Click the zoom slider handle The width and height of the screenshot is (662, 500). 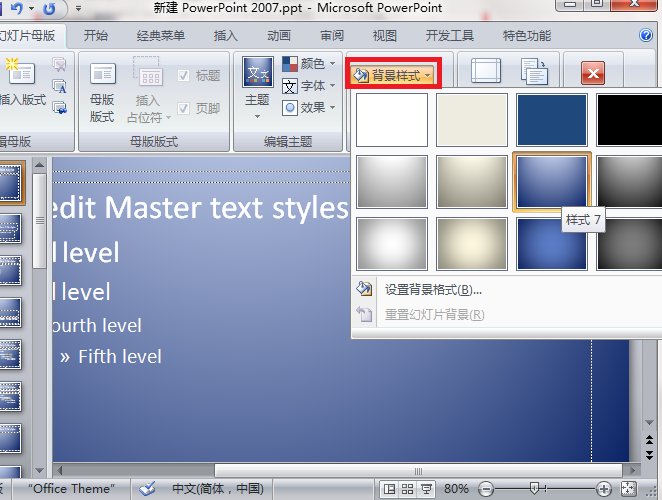[534, 489]
